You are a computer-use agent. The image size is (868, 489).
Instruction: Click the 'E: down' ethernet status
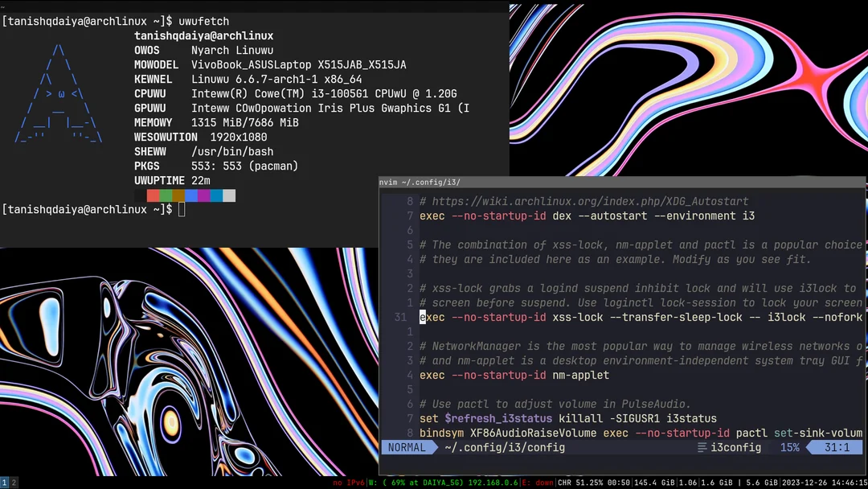[x=538, y=482]
